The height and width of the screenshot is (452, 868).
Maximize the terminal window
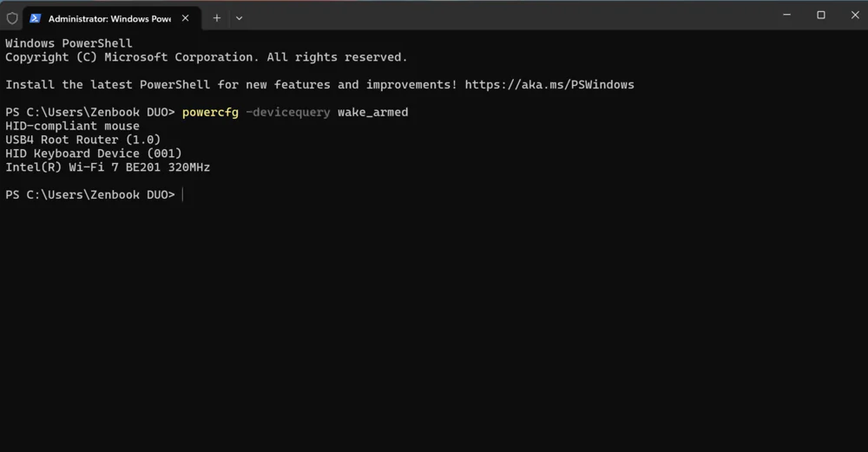[x=821, y=15]
